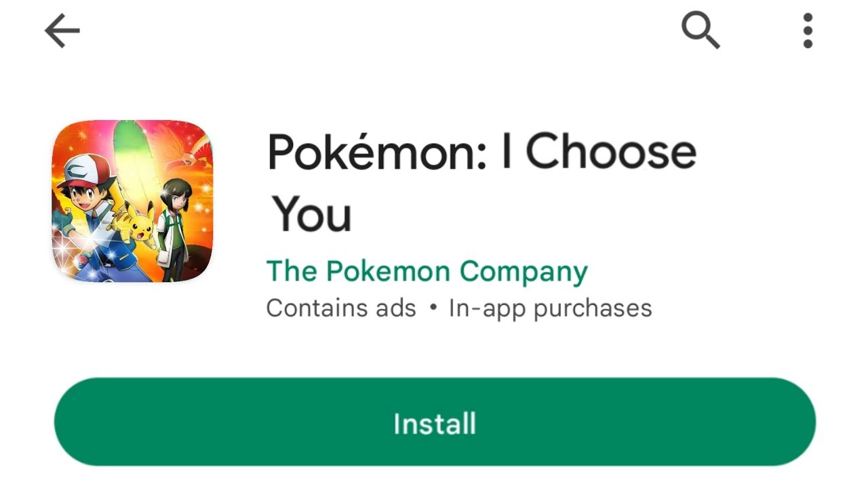Tap the "Pokémon: I Choose" title line
Screen dimensions: 868x488
tap(482, 151)
